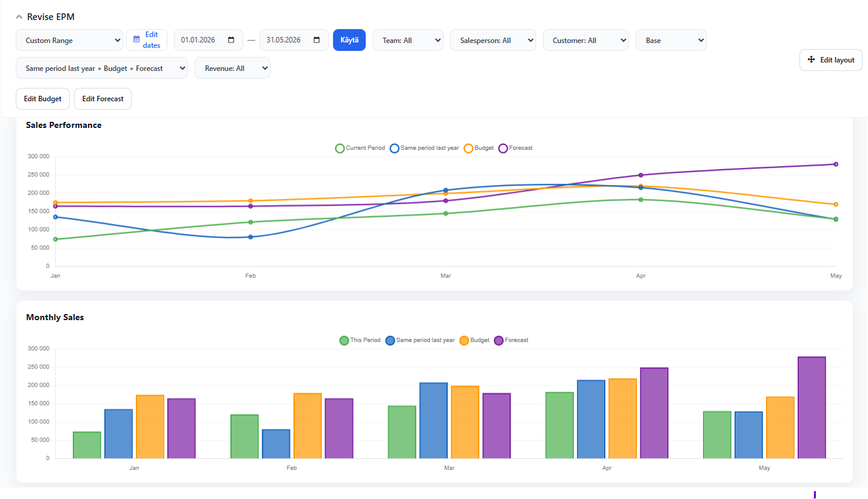
Task: Click the blue Käytä button
Action: pyautogui.click(x=349, y=40)
